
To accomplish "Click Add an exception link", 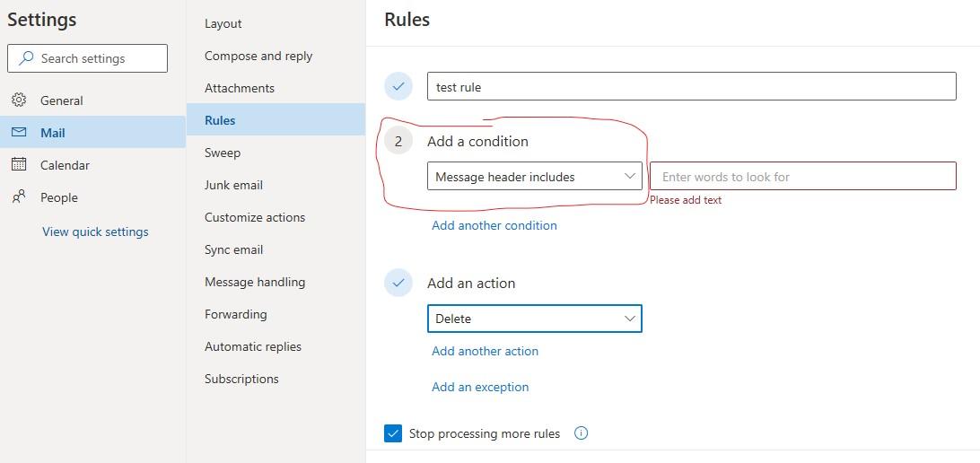I will 480,387.
